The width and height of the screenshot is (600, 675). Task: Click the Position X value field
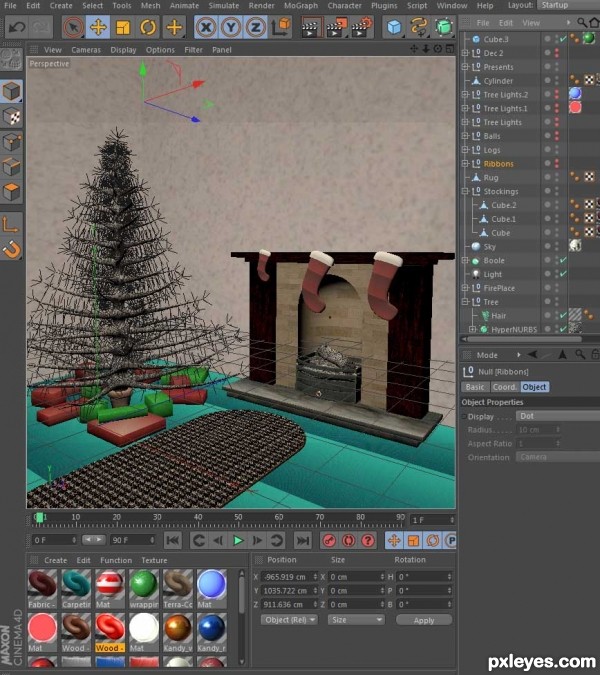pyautogui.click(x=289, y=577)
